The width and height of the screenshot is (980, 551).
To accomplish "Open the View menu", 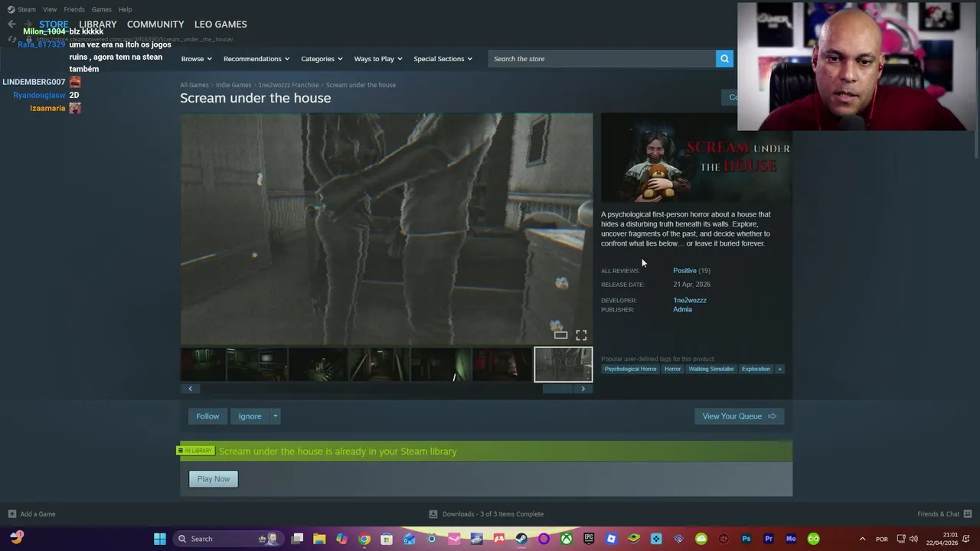I will pyautogui.click(x=50, y=9).
